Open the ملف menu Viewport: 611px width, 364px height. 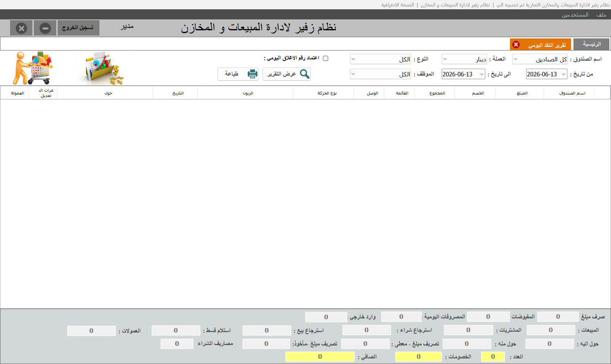coord(601,15)
